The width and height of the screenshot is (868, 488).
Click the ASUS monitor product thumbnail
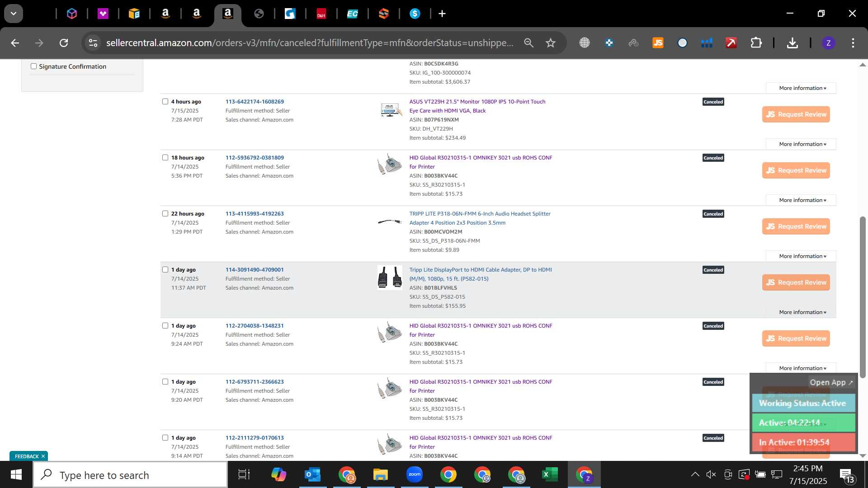390,110
